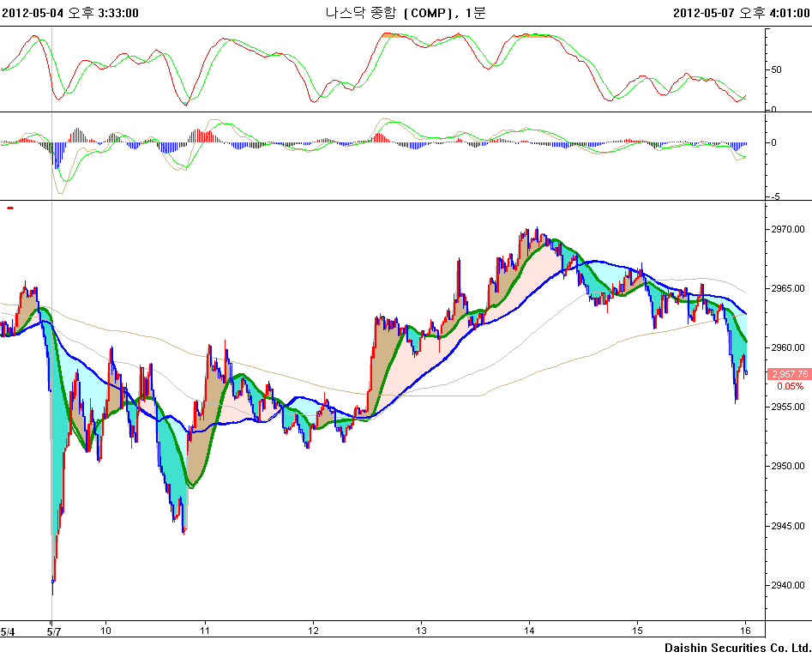The image size is (812, 658).
Task: Select the start timestamp 2012-05-04 오후 3:33:00
Action: point(71,13)
